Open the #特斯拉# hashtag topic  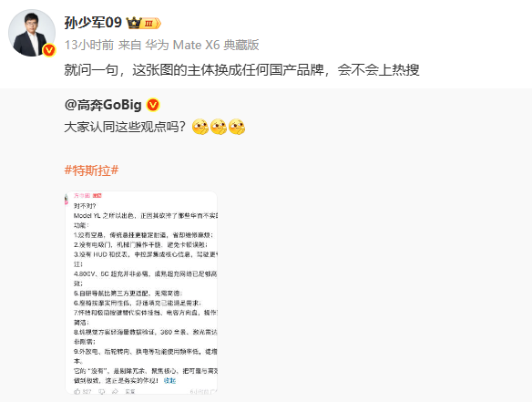[92, 170]
